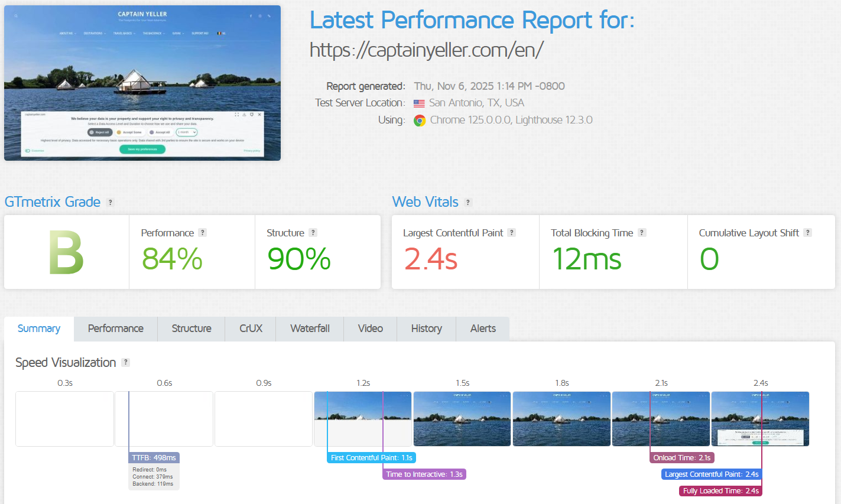The height and width of the screenshot is (504, 841).
Task: Click help icon for Largest Contentful Paint
Action: click(x=512, y=233)
